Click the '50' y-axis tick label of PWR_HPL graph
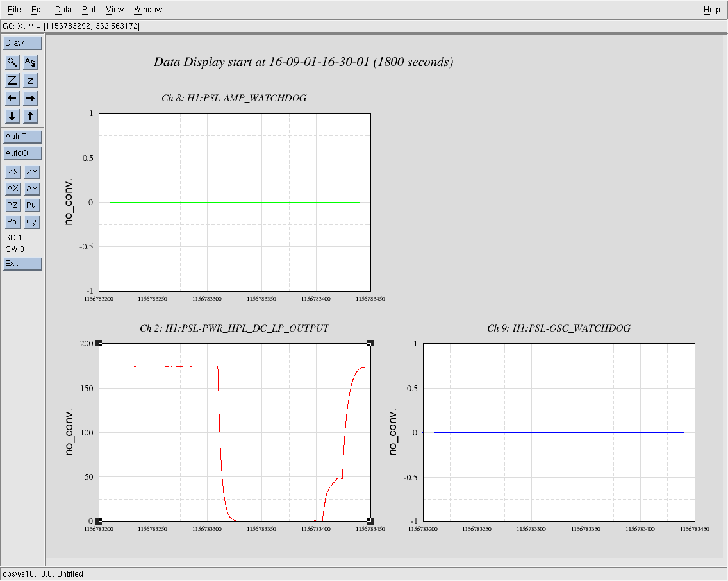 point(88,477)
